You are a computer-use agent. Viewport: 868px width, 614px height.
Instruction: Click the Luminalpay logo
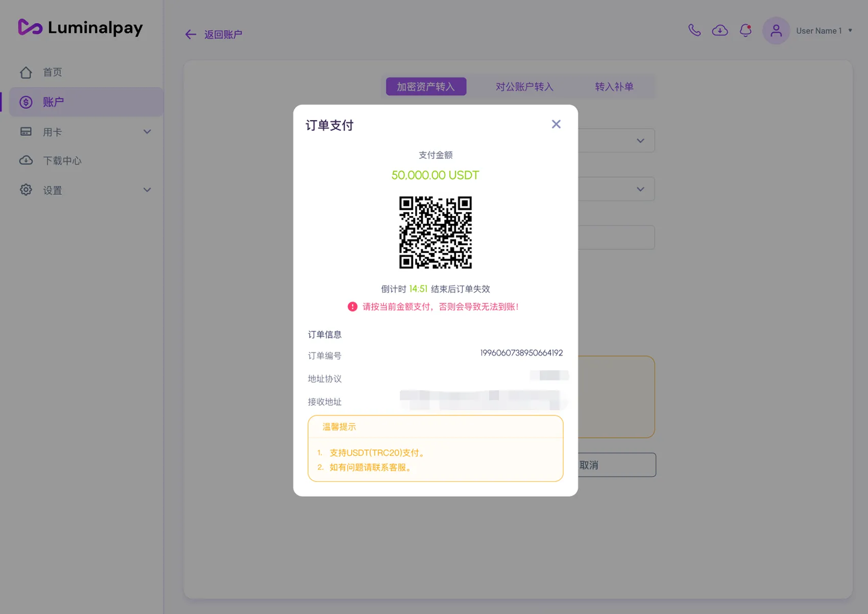(80, 27)
